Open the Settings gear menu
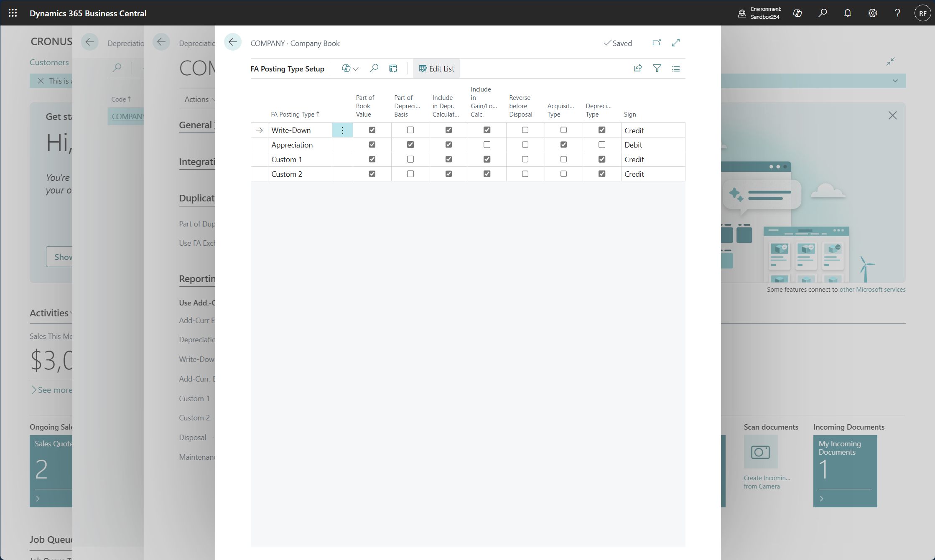935x560 pixels. pyautogui.click(x=873, y=13)
